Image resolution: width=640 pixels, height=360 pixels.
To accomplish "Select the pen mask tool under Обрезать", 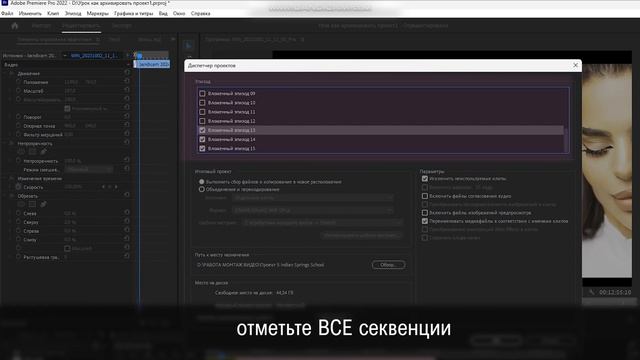I will [43, 204].
